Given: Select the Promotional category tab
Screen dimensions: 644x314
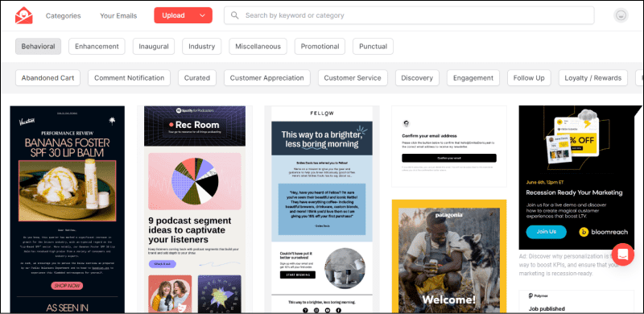Looking at the screenshot, I should click(320, 47).
